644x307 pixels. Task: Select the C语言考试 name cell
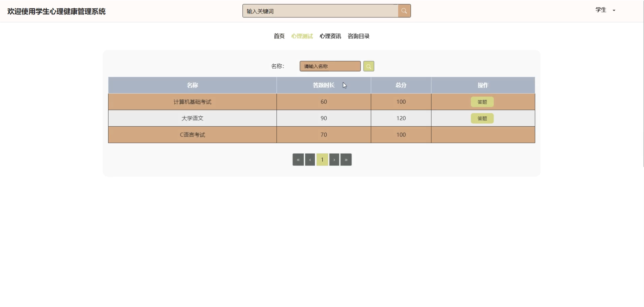click(193, 135)
